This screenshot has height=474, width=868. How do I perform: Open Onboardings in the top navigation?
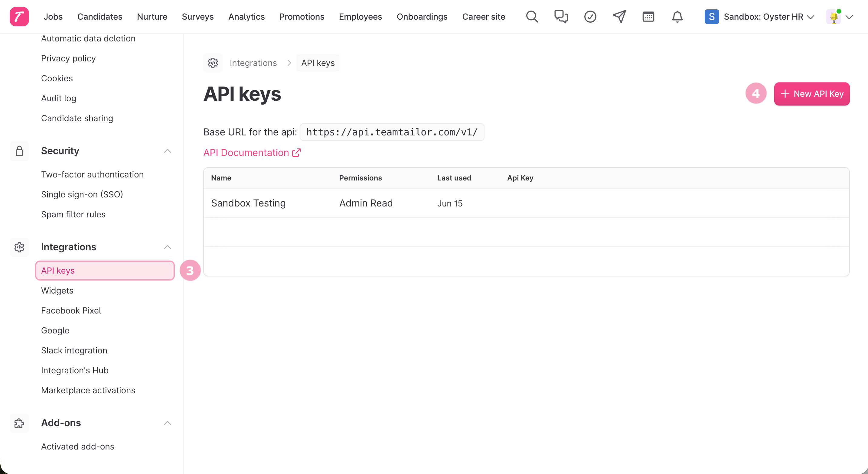click(x=422, y=17)
